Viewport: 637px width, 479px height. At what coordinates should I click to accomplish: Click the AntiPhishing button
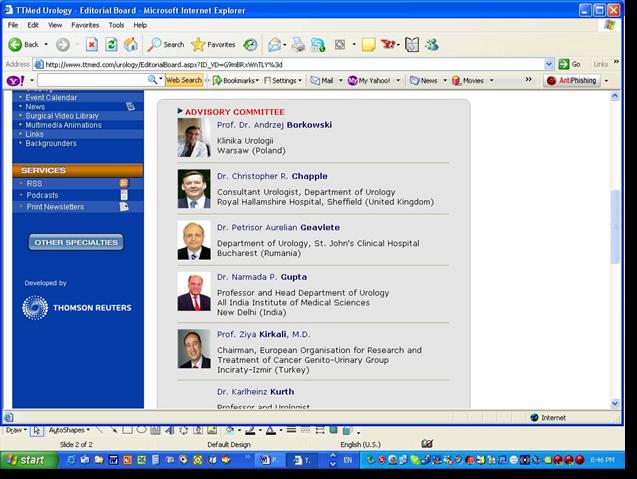tap(572, 80)
